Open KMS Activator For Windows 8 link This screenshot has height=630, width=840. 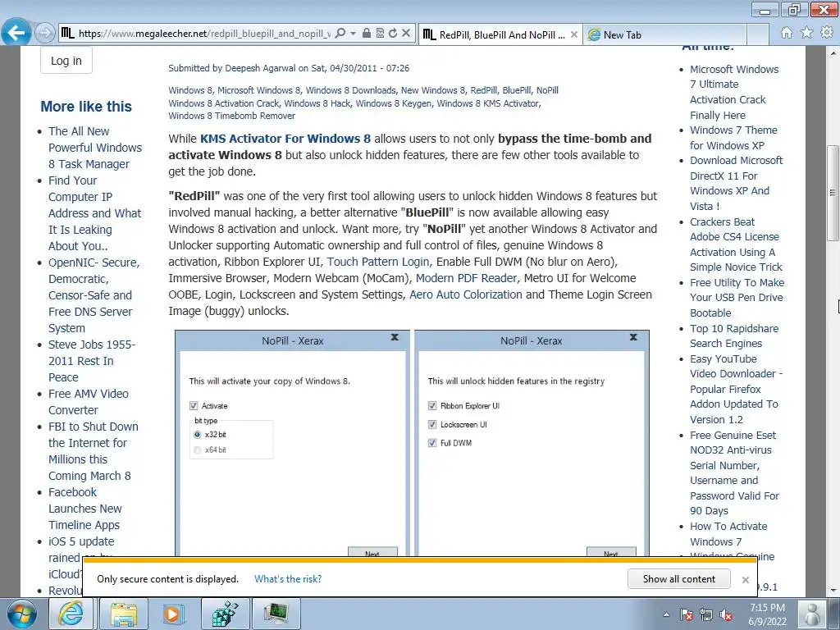[285, 138]
